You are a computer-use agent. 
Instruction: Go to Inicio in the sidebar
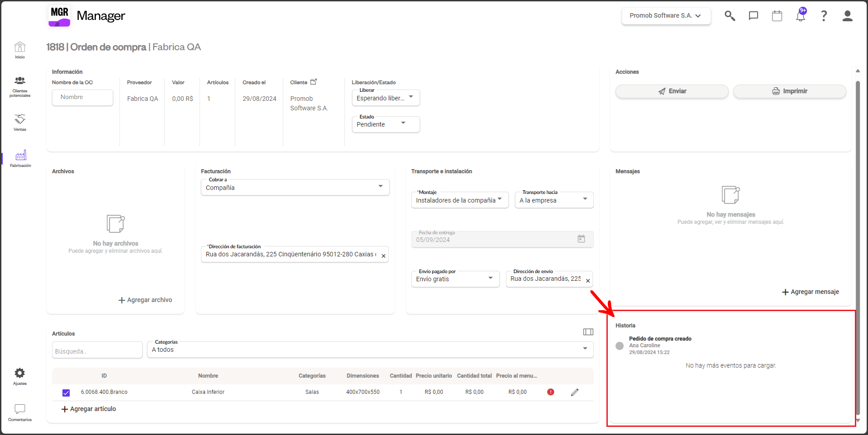click(20, 50)
